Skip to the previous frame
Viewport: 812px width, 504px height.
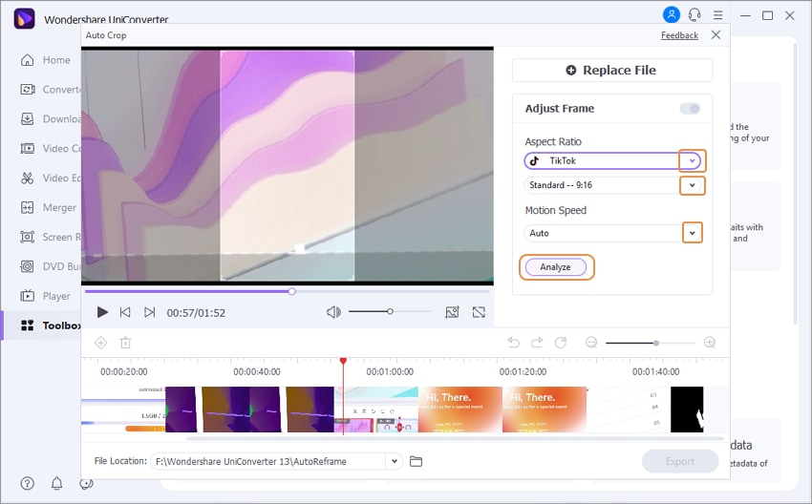(x=125, y=312)
